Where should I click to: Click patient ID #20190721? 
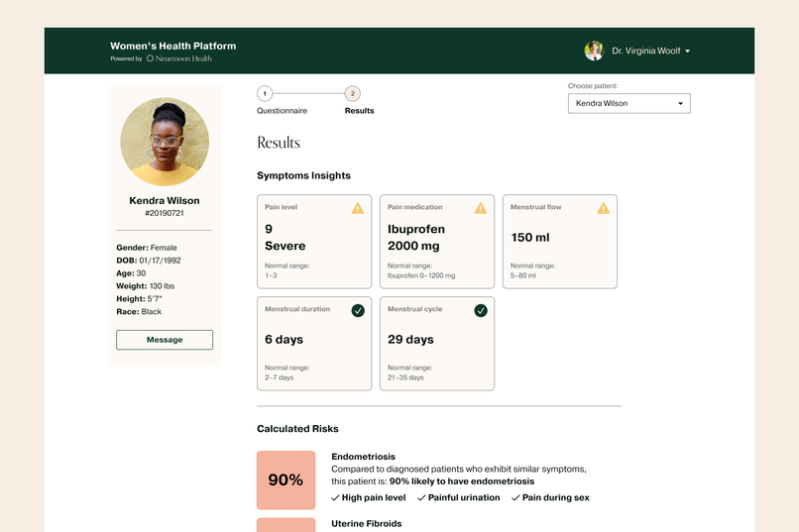click(x=165, y=213)
